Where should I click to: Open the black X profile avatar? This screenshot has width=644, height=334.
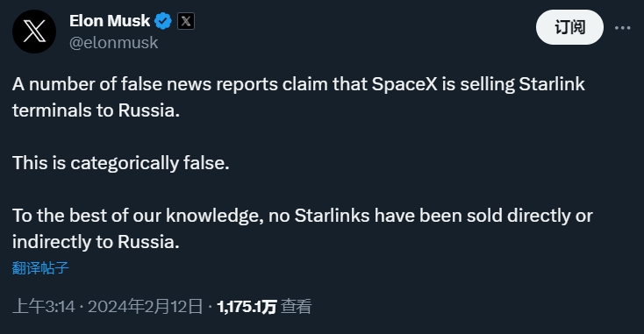(34, 32)
